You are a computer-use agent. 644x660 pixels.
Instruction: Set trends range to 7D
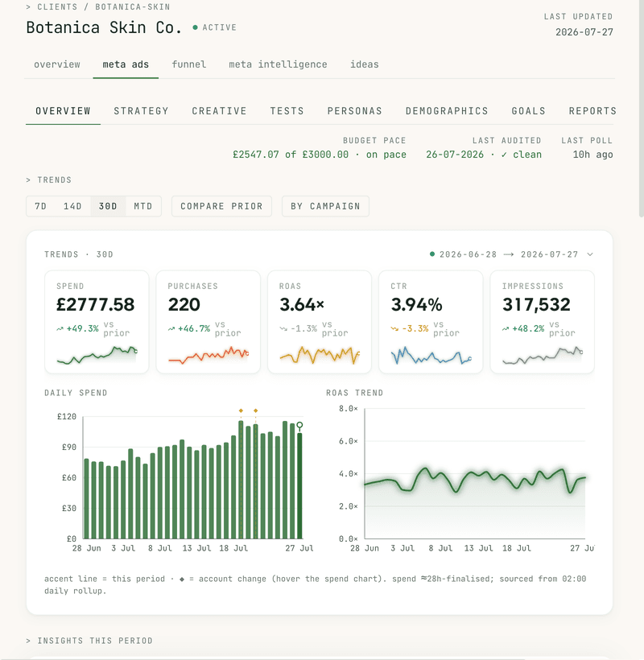(x=41, y=206)
